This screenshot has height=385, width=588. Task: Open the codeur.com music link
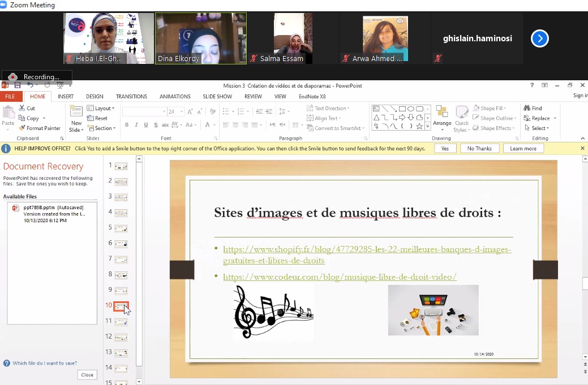[x=340, y=277]
